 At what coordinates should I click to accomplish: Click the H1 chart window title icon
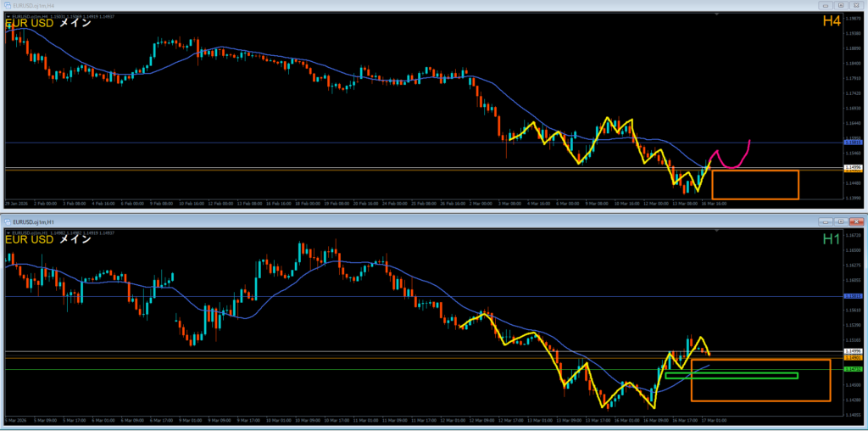click(x=7, y=221)
